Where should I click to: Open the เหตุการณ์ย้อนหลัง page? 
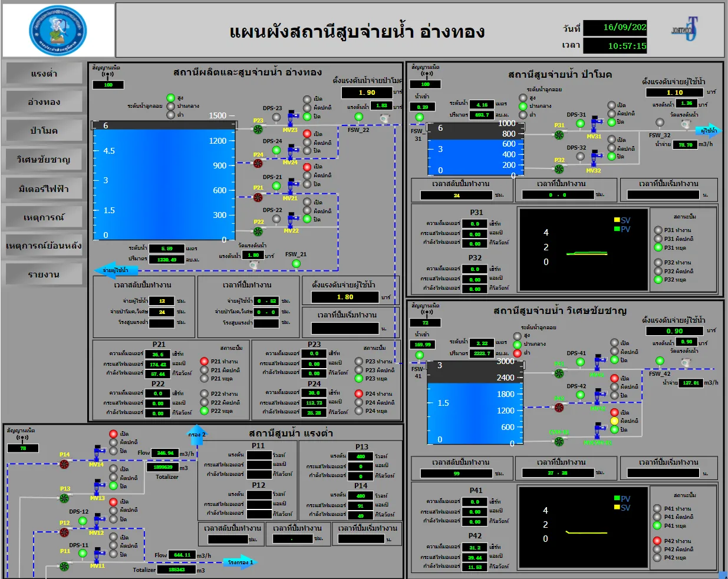click(44, 246)
